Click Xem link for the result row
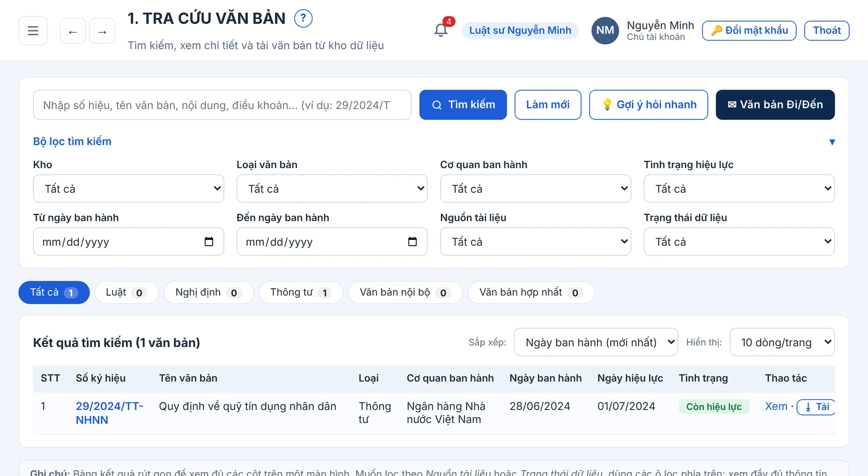 [776, 406]
